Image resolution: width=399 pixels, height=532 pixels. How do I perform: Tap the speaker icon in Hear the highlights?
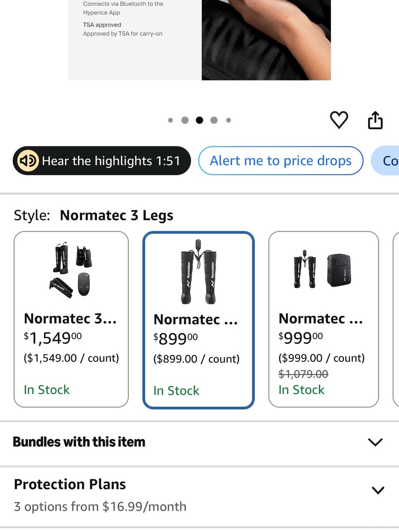click(x=28, y=160)
